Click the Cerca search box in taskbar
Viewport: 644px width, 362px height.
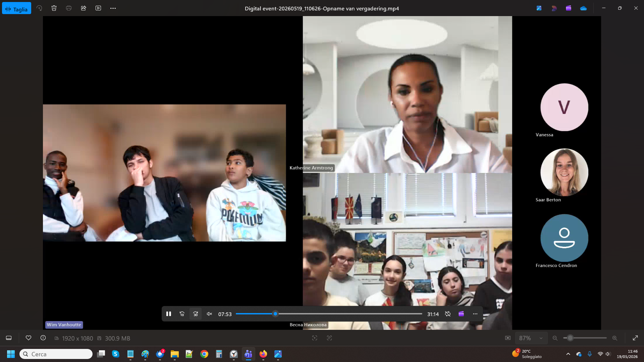[56, 354]
